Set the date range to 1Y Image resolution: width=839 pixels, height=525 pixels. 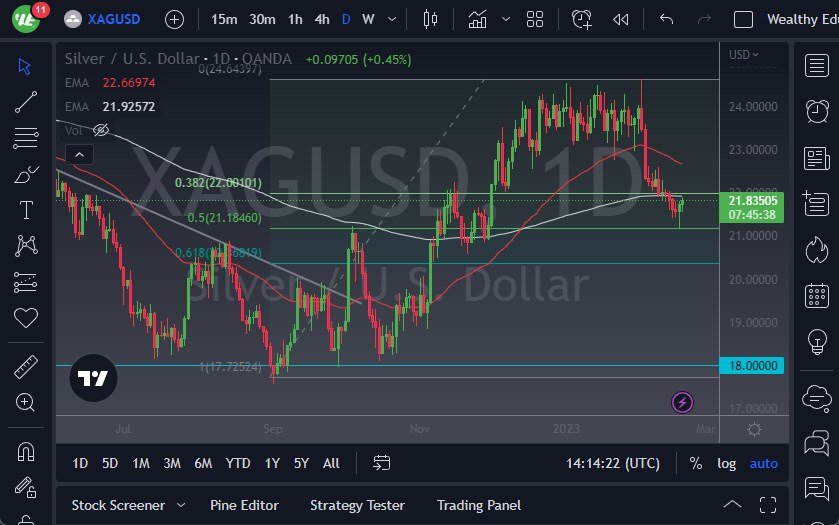[x=272, y=463]
